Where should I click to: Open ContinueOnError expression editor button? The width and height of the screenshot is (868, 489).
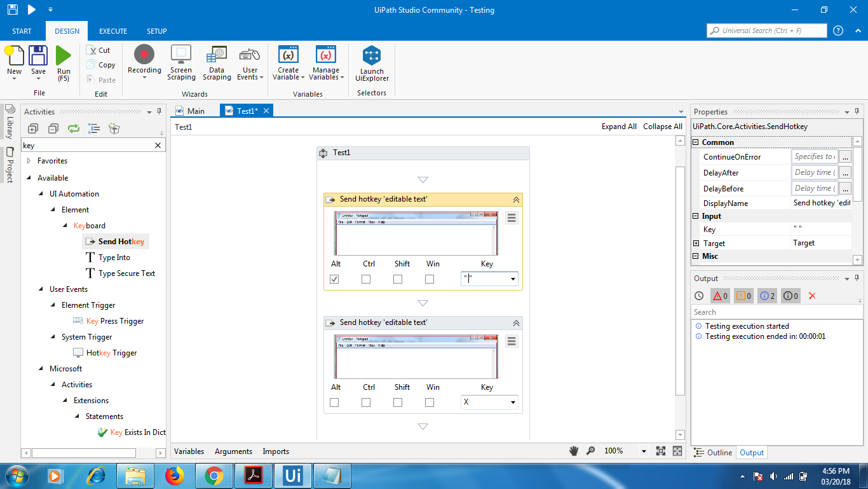click(844, 156)
